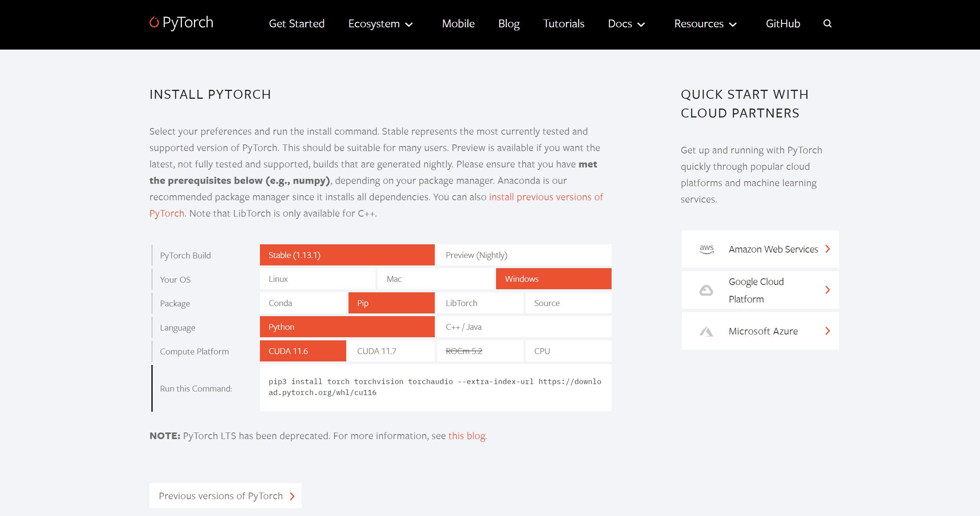Follow 'install previous versions of' link
This screenshot has width=980, height=516.
546,197
